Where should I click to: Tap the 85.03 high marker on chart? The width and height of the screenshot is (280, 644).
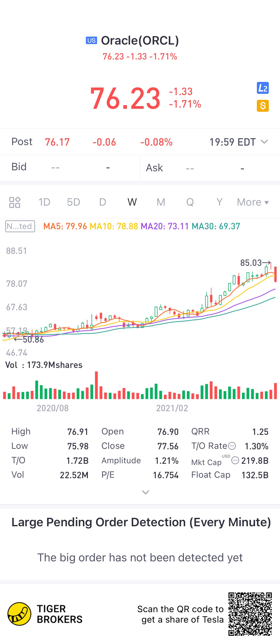coord(255,263)
